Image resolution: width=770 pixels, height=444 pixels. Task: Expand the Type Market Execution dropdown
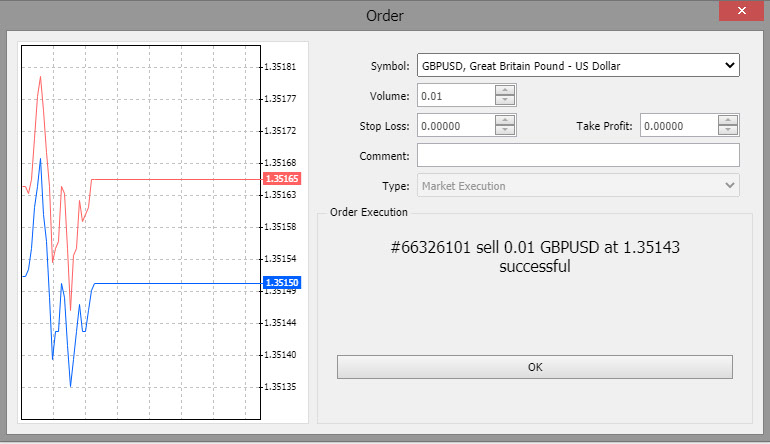tap(578, 186)
